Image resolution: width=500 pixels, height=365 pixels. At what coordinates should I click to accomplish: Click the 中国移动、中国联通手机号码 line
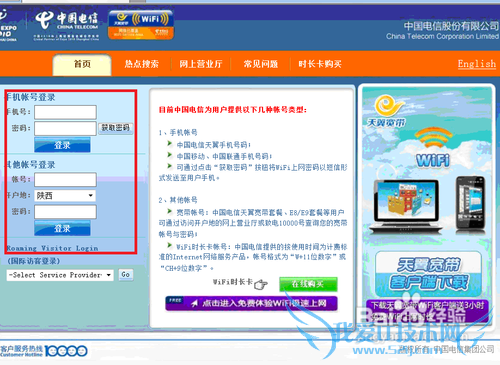coord(224,156)
